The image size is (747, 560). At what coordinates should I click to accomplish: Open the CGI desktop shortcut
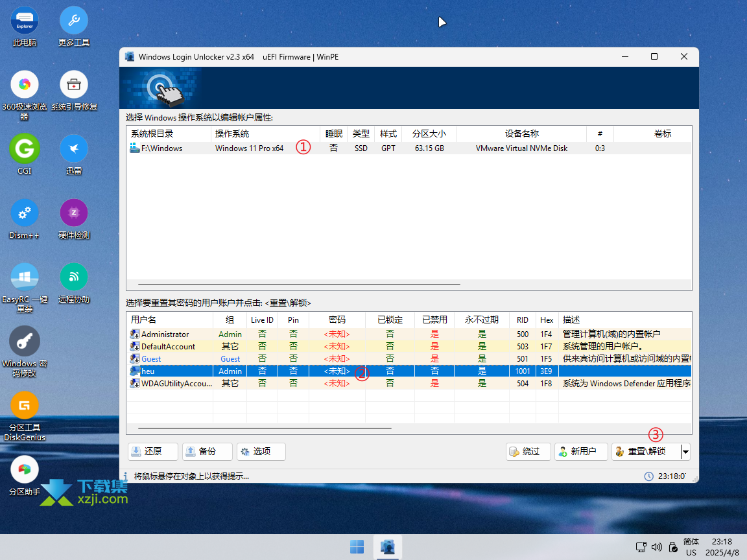pyautogui.click(x=25, y=148)
